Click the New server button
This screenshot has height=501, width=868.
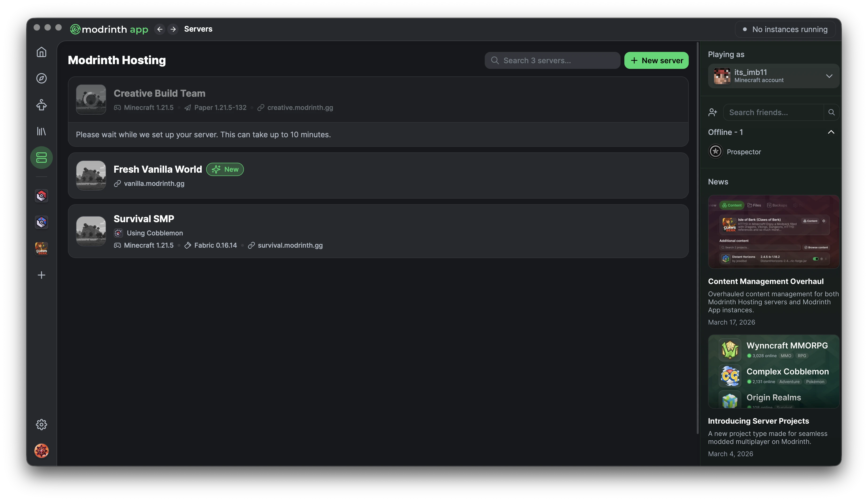[656, 60]
